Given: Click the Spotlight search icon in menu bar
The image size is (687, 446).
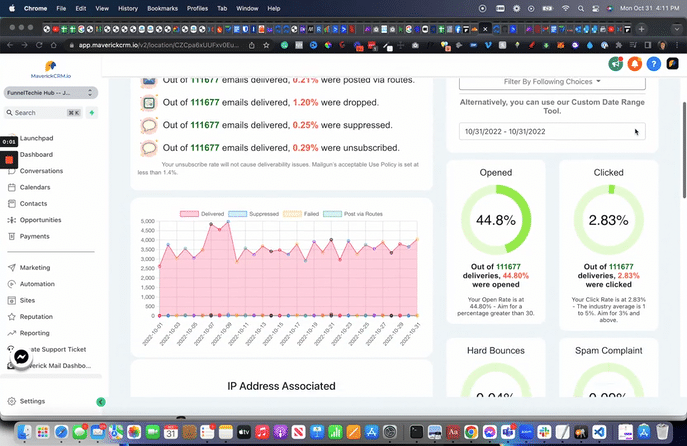Looking at the screenshot, I should [x=581, y=8].
